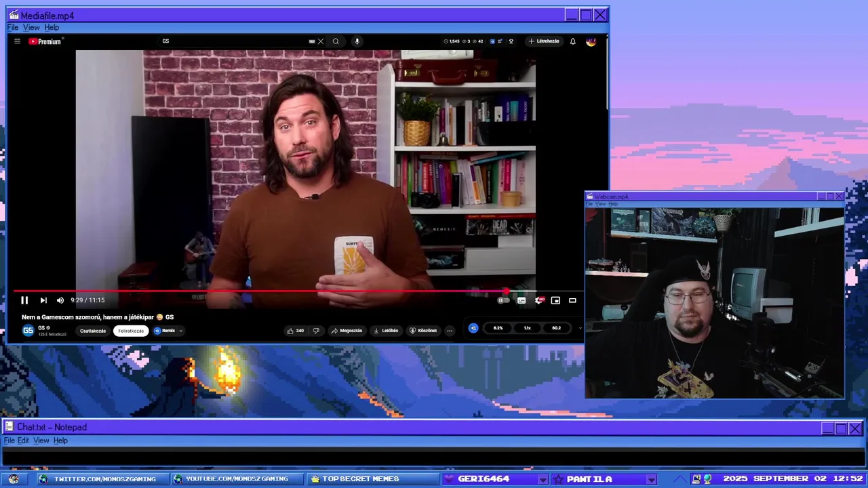Toggle subtitles closed captions button
This screenshot has width=868, height=488.
tap(521, 300)
